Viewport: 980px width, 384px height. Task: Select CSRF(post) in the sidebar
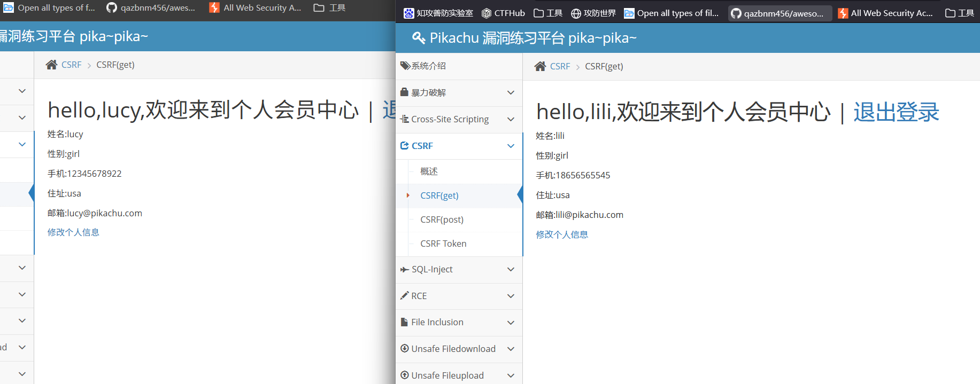(x=442, y=220)
